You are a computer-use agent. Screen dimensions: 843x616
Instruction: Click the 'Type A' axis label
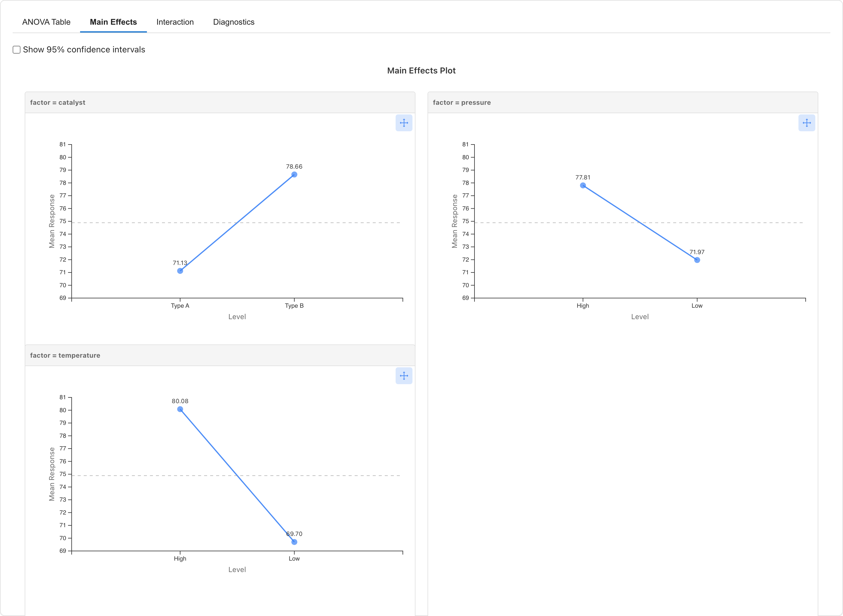click(180, 306)
